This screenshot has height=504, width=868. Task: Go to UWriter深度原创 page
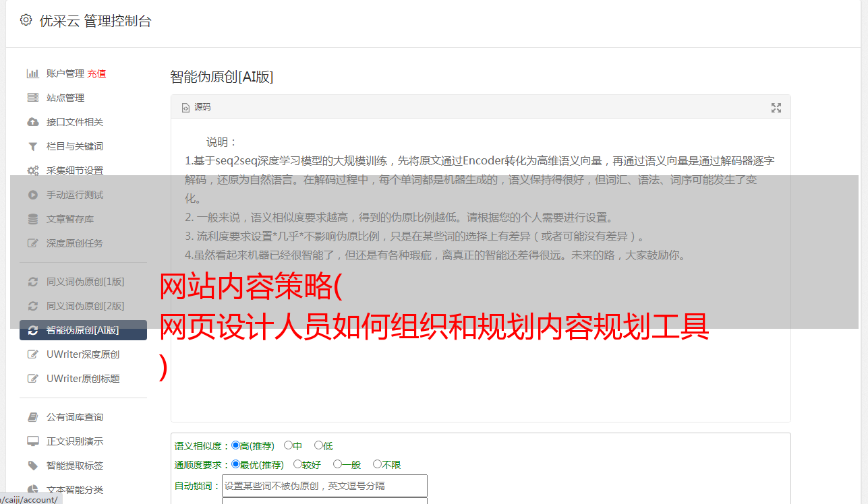click(83, 354)
